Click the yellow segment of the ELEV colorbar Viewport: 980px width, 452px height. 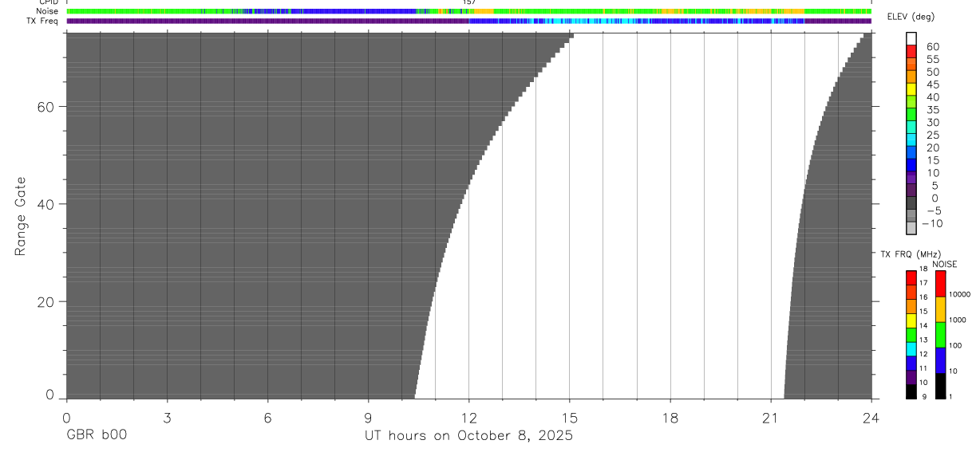(x=911, y=89)
